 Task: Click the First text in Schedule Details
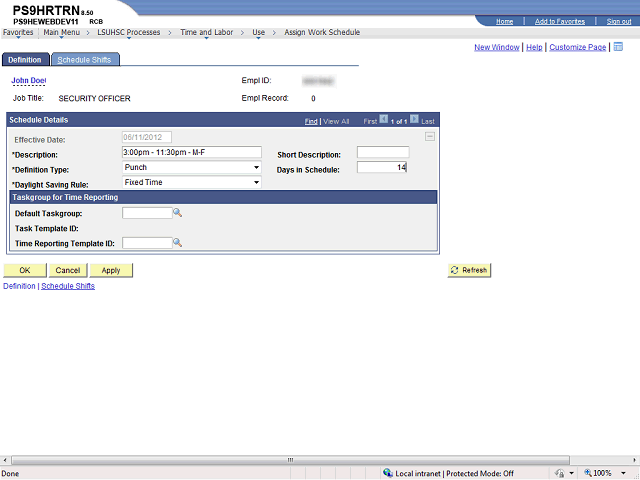point(370,121)
